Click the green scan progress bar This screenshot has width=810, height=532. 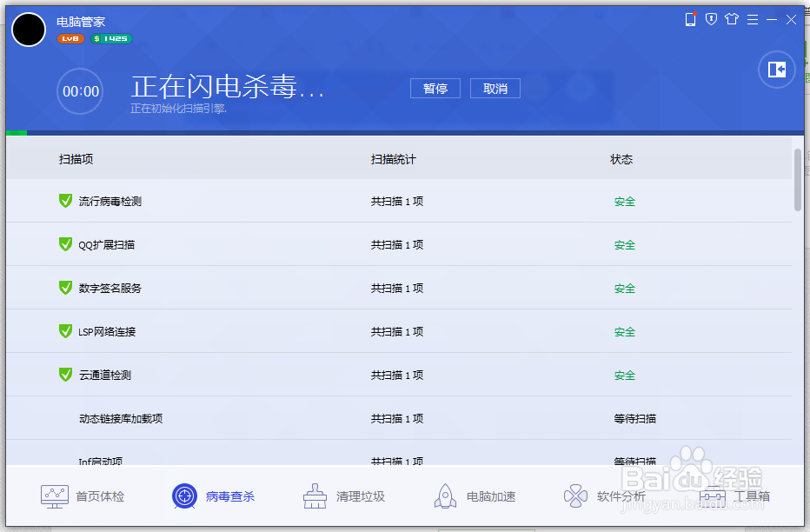(17, 133)
